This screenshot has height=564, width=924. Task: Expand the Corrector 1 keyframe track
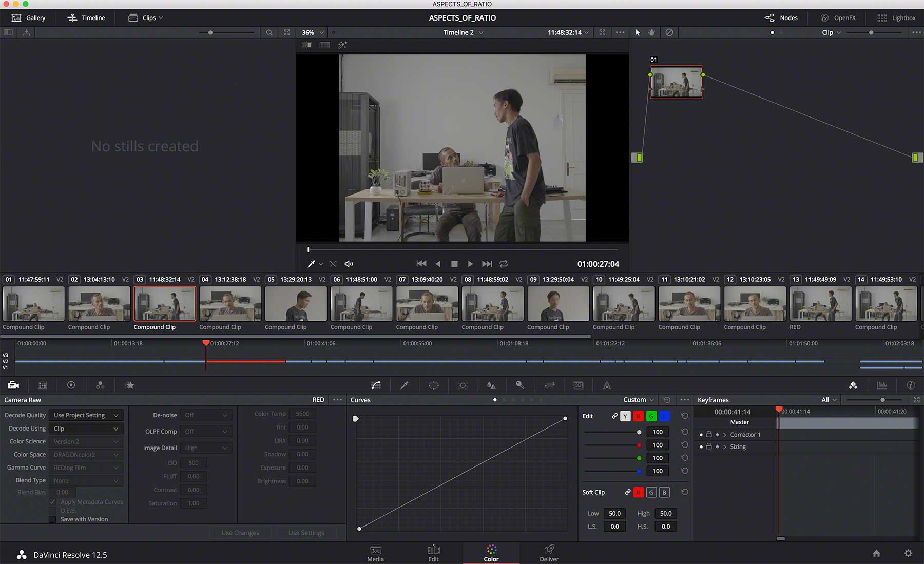(x=725, y=435)
